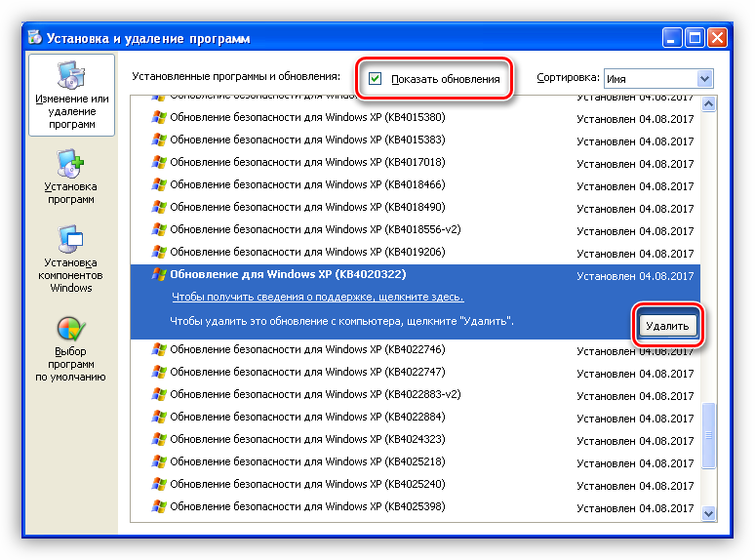Screen dimensions: 755x560
Task: Click the scrollbar down arrow
Action: click(x=708, y=513)
